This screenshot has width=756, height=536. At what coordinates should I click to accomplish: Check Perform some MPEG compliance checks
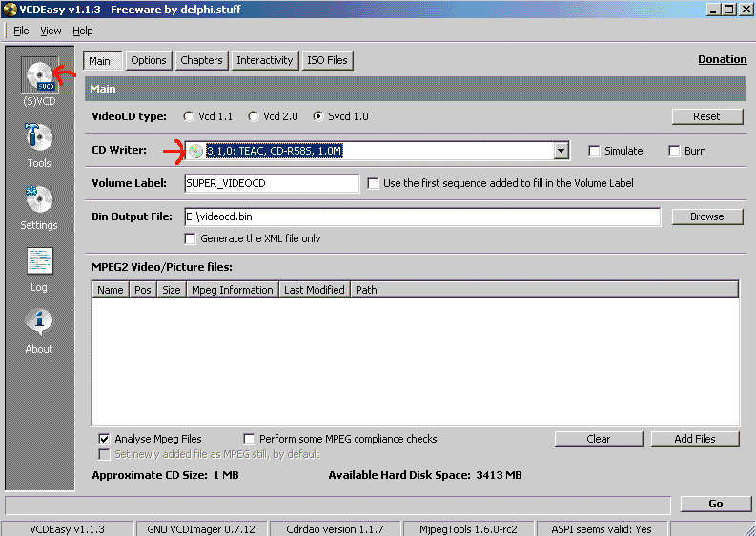[249, 439]
